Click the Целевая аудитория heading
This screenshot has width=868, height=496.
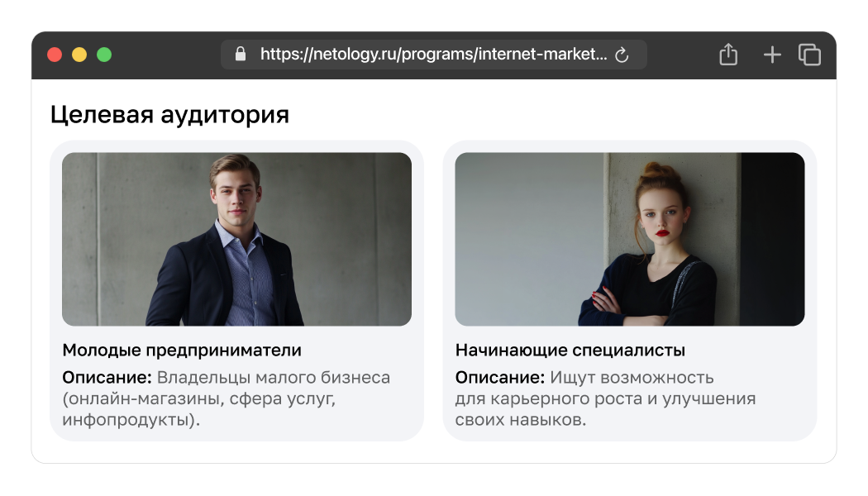(x=169, y=115)
